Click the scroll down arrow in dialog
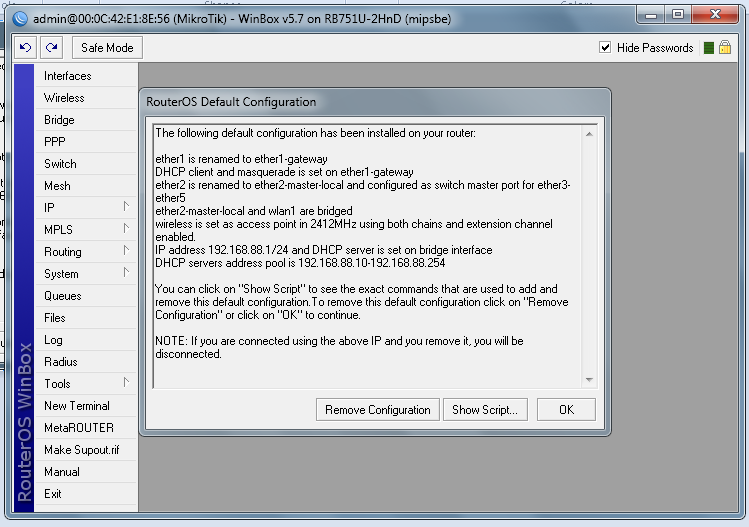Image resolution: width=749 pixels, height=527 pixels. [x=589, y=380]
